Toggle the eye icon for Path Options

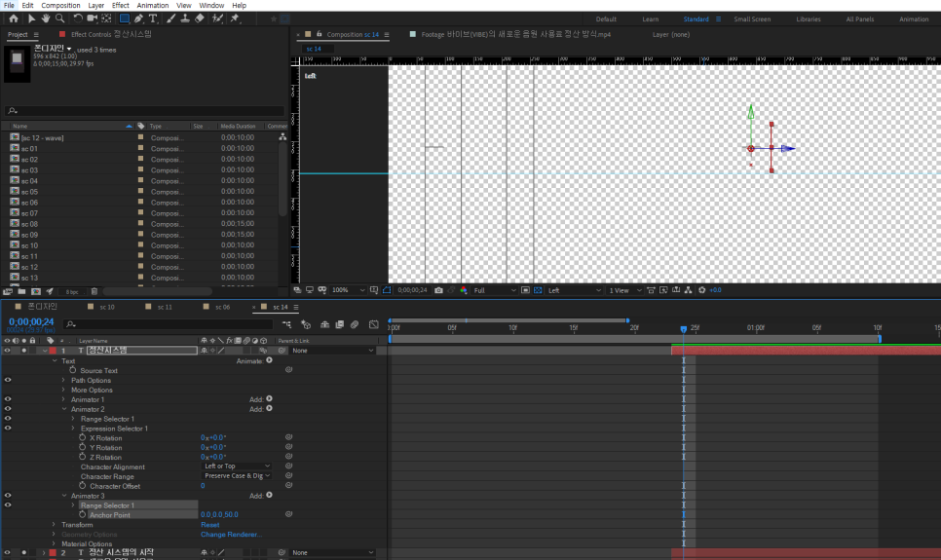(x=8, y=380)
